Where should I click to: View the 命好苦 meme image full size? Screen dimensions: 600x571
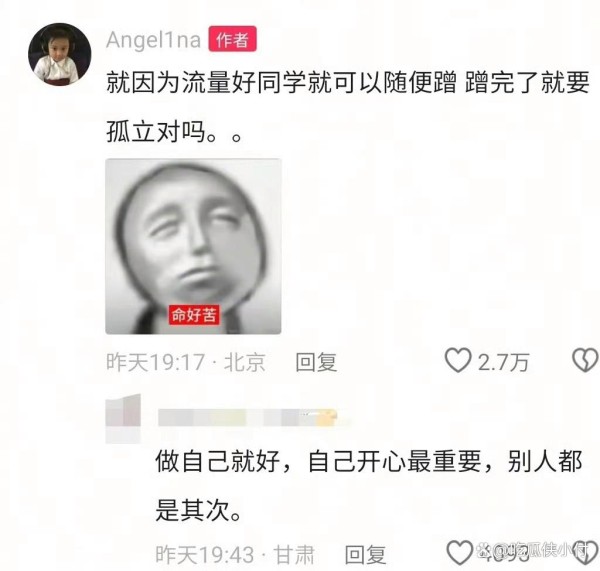click(x=193, y=246)
